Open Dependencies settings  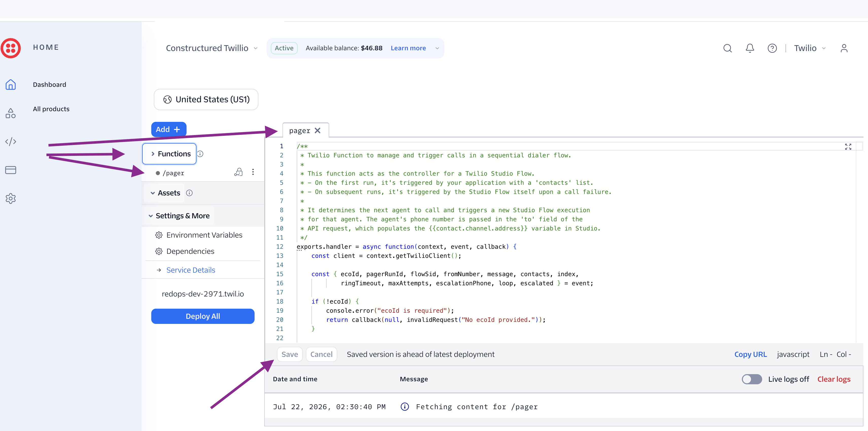click(190, 251)
